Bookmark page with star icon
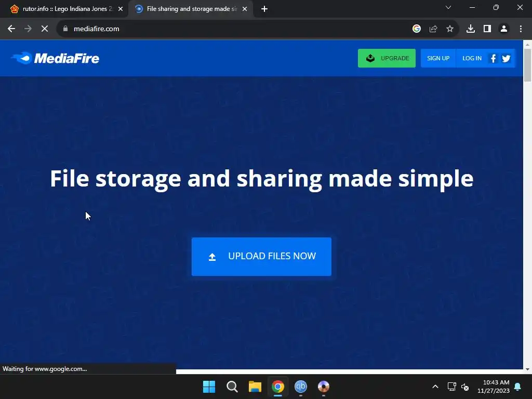 450,29
